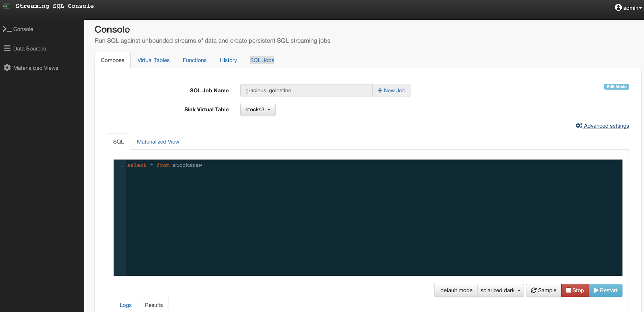Open the Materialized View sub-tab

click(x=158, y=142)
